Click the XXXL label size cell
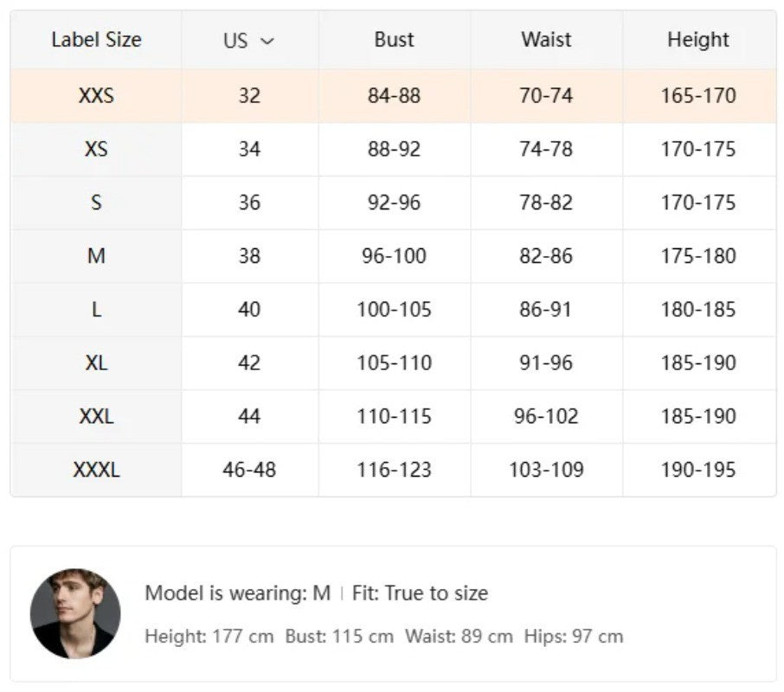The height and width of the screenshot is (692, 784). 96,471
